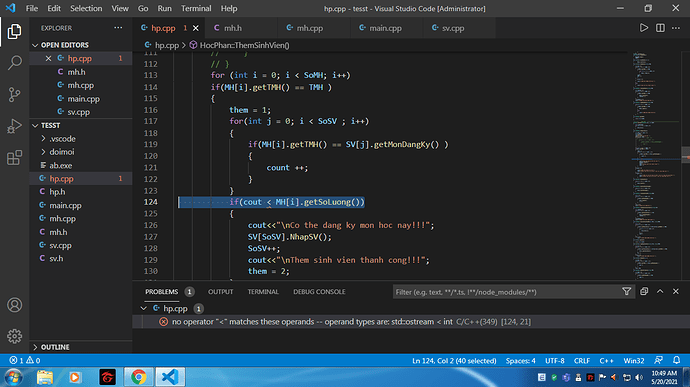Open the Source Control view
The width and height of the screenshot is (690, 387).
tap(15, 95)
